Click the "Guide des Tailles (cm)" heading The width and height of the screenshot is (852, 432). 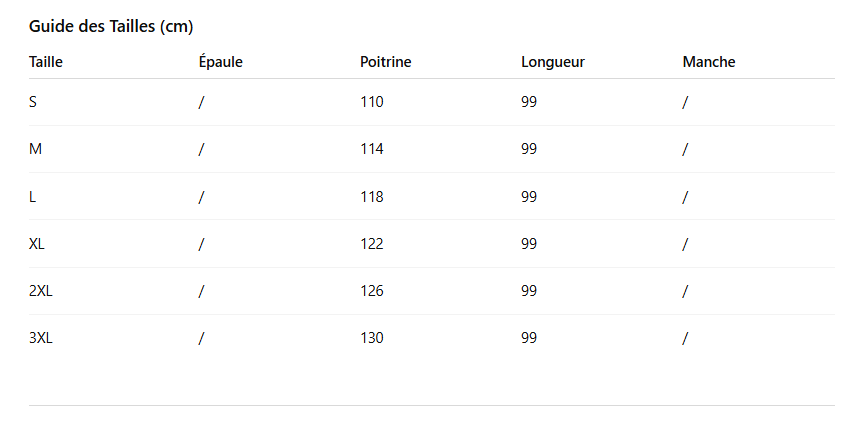click(x=111, y=26)
